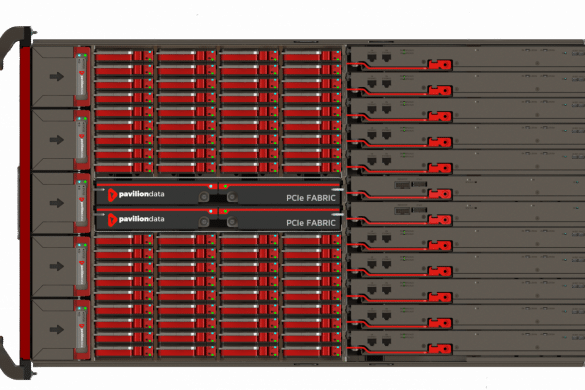Select the top drive in the first drive column

tap(124, 56)
